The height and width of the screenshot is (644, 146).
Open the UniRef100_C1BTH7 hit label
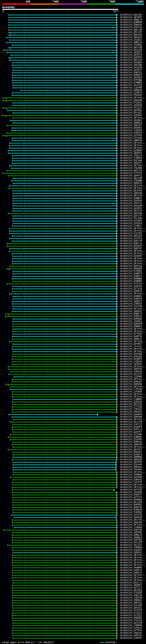[x=131, y=638]
